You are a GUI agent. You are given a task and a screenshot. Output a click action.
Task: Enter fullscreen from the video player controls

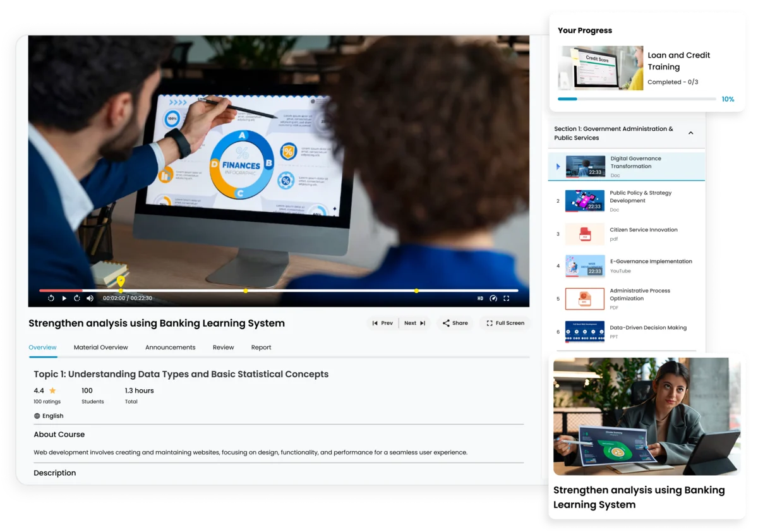[507, 298]
